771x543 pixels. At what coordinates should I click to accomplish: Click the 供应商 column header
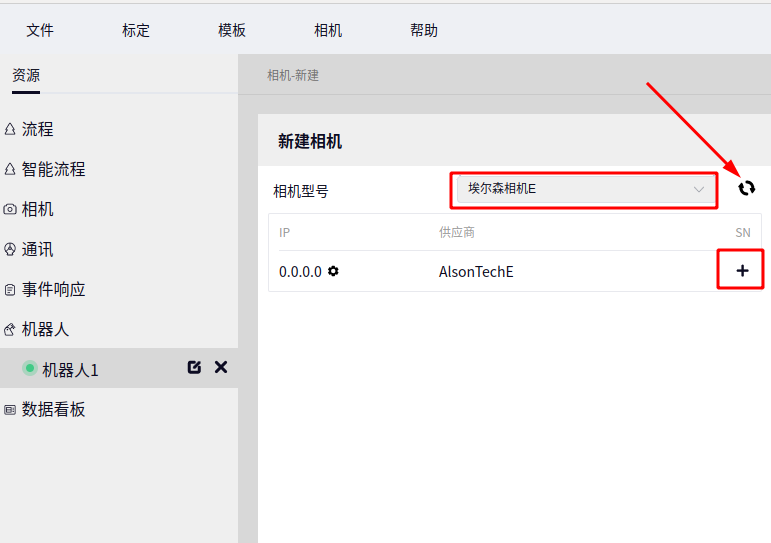(457, 232)
